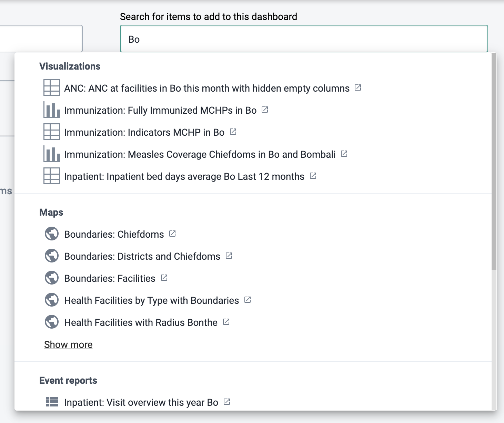Click the dropdown list vertical scrollbar
The height and width of the screenshot is (423, 504).
point(494,162)
